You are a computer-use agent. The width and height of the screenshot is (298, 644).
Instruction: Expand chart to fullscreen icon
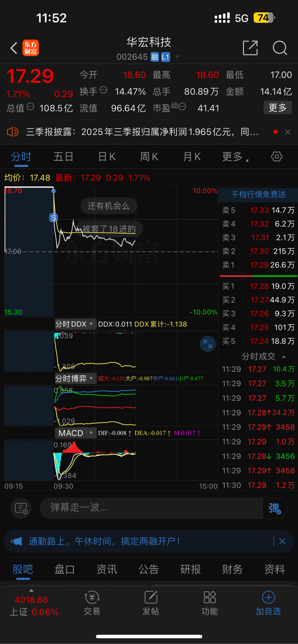tap(208, 344)
